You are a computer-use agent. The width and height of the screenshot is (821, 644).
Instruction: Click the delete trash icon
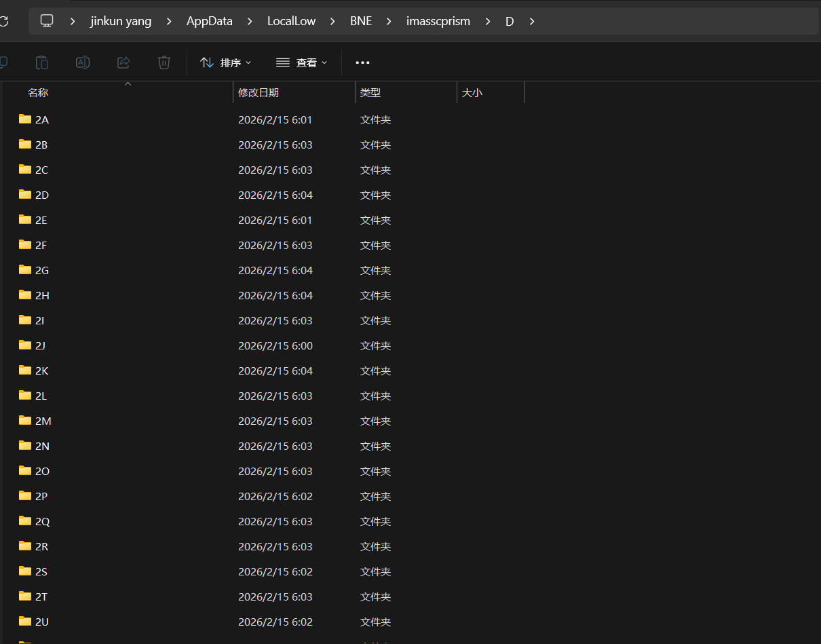(x=164, y=62)
